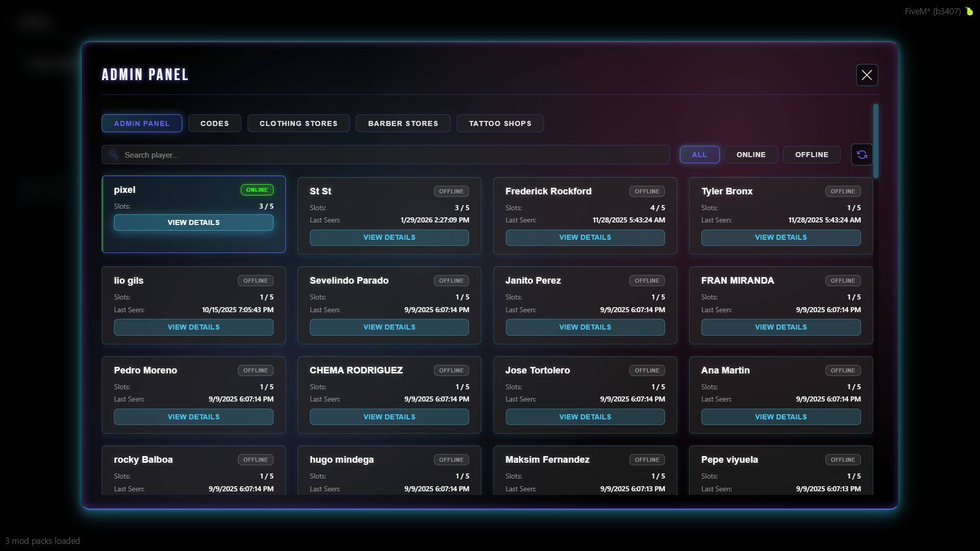Switch to Barber Stores tab
This screenshot has width=980, height=551.
point(403,123)
